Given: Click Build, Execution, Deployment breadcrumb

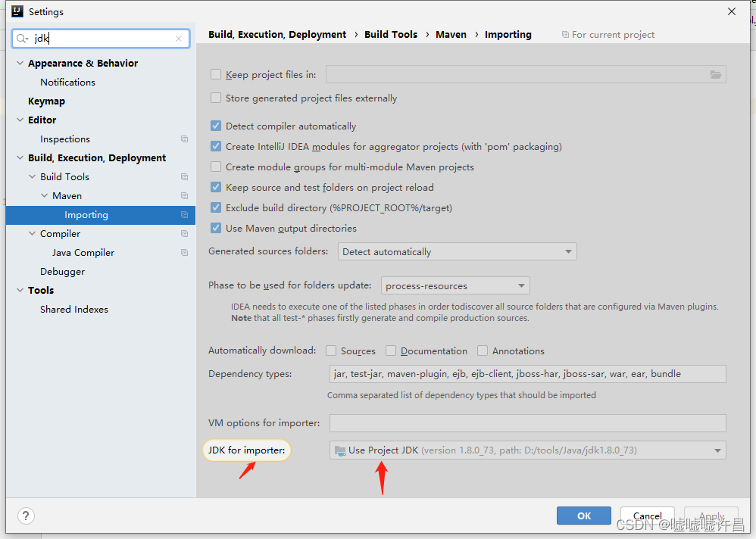Looking at the screenshot, I should pyautogui.click(x=277, y=35).
